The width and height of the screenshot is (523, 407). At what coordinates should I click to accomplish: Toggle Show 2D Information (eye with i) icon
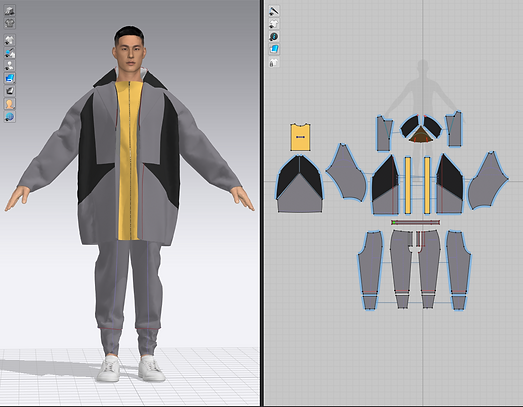[x=274, y=36]
